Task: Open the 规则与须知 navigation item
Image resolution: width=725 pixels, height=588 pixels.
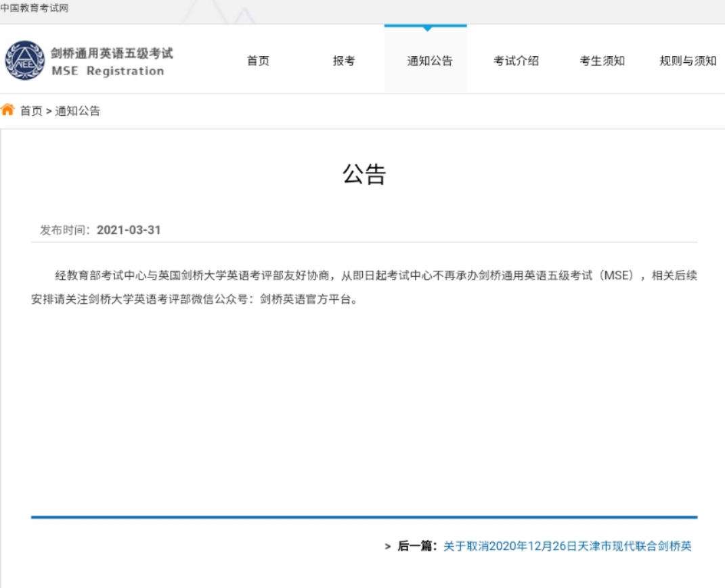Action: 688,61
